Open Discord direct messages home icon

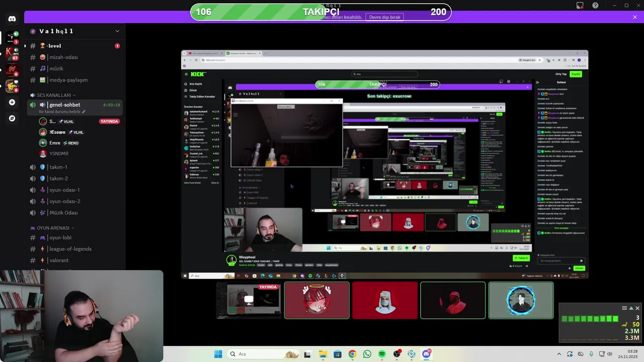click(12, 19)
